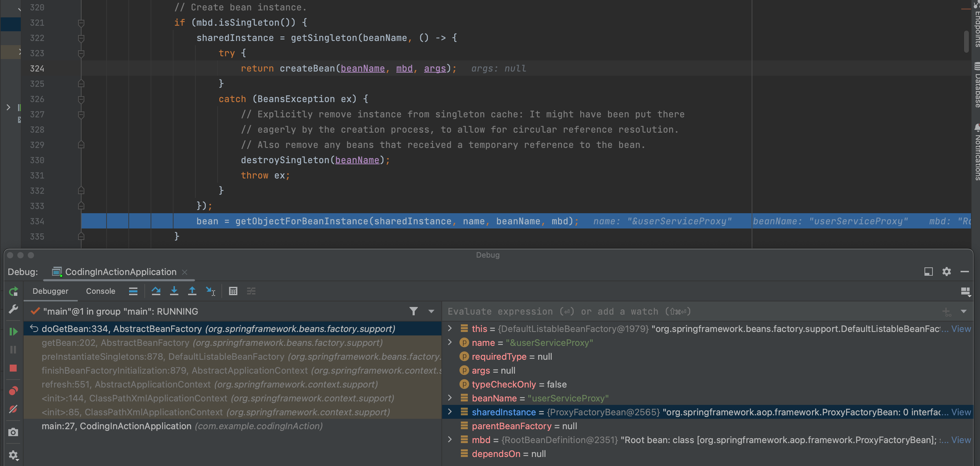Stop the debug session with red square
This screenshot has height=466, width=980.
13,368
